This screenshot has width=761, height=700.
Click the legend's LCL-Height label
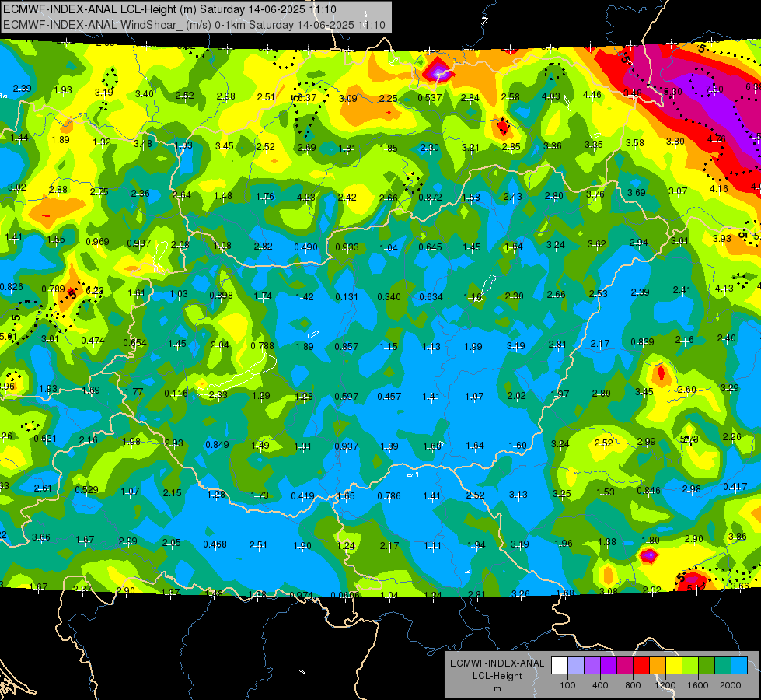[x=497, y=676]
